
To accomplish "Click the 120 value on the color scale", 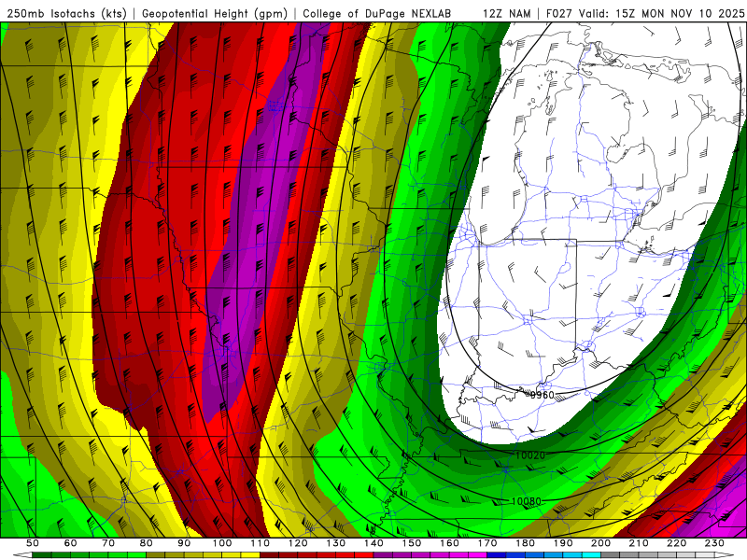I will click(298, 543).
